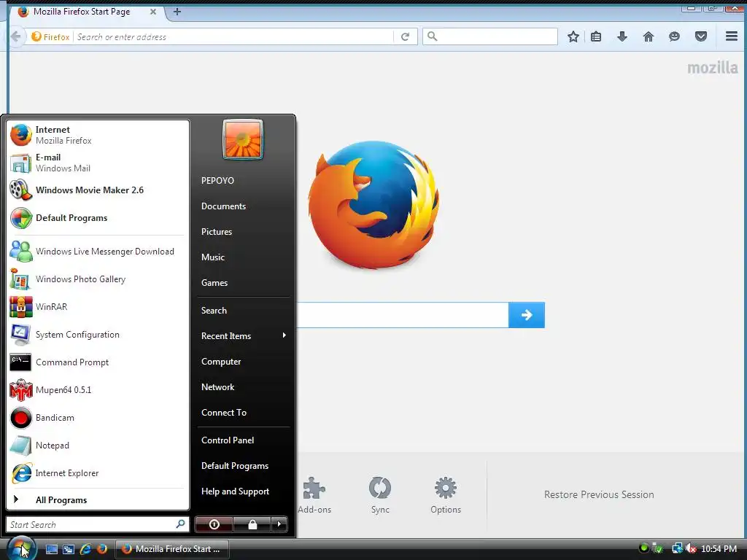This screenshot has height=560, width=747.
Task: Open Firefox Hello chat icon
Action: [674, 36]
